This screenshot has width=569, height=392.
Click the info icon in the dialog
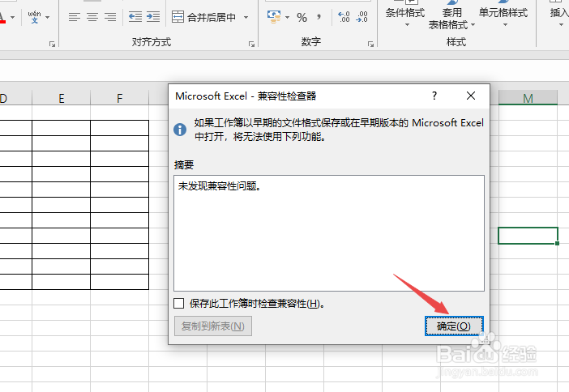click(x=180, y=130)
